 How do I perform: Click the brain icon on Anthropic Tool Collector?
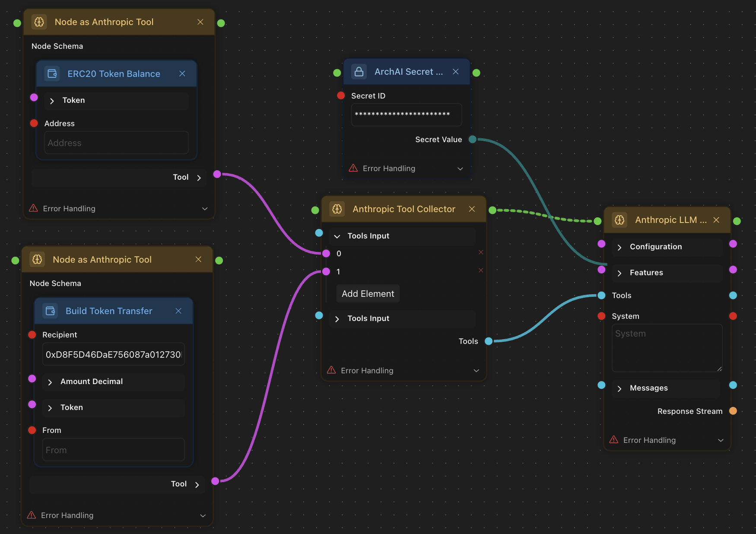pyautogui.click(x=337, y=209)
